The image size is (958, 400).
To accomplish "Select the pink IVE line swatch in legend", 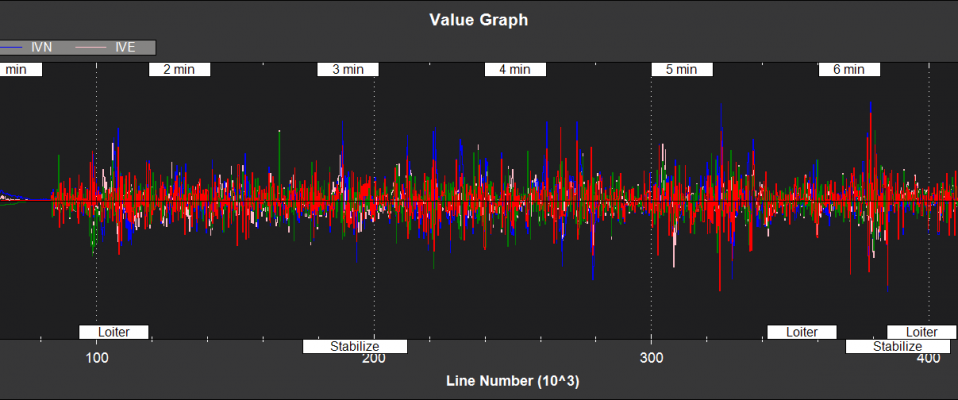I will click(x=92, y=47).
